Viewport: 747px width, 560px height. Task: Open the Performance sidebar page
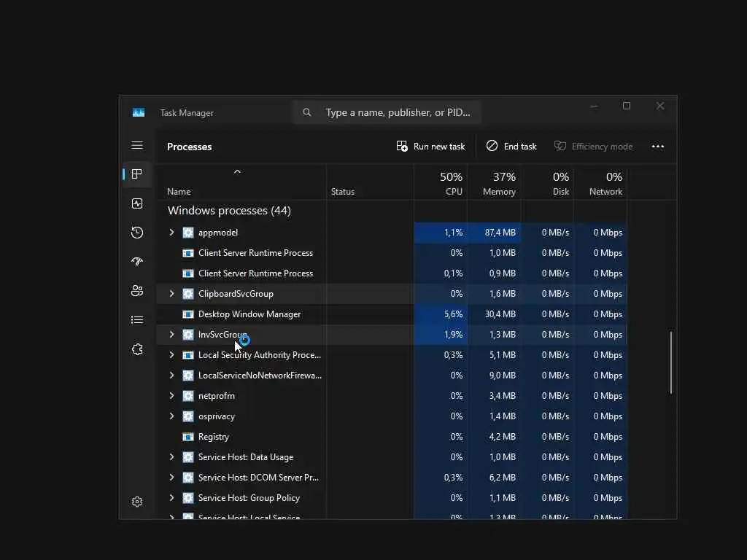click(137, 204)
